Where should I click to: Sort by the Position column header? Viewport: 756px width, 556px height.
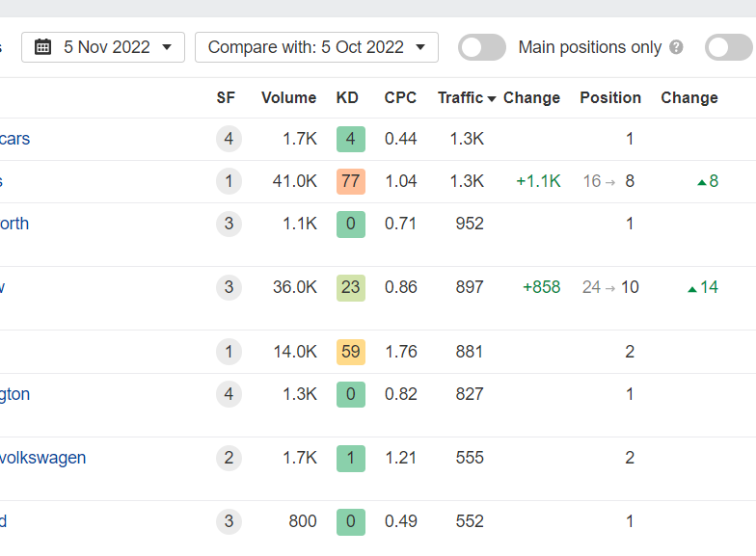pyautogui.click(x=610, y=98)
